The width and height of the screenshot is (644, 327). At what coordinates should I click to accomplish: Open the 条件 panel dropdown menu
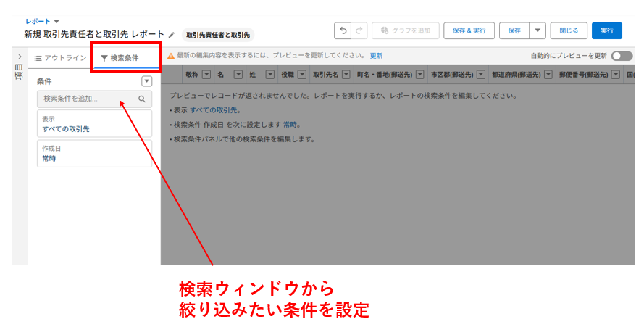coord(146,81)
